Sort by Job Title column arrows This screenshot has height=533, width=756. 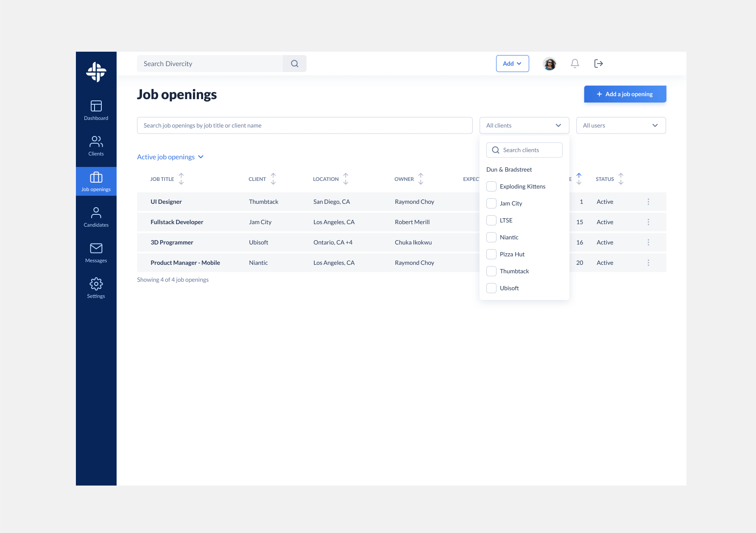[x=181, y=179]
